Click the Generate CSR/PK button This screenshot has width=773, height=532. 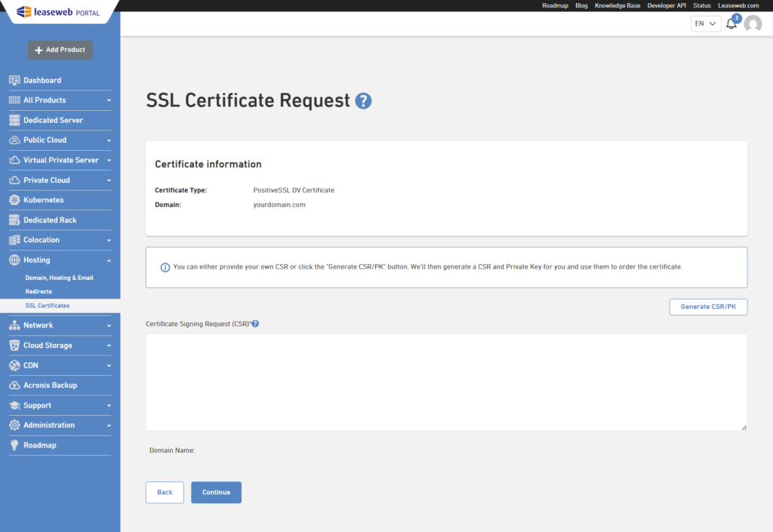tap(707, 306)
